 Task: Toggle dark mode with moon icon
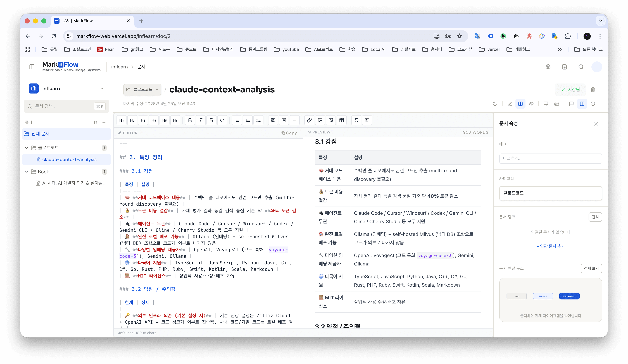495,104
